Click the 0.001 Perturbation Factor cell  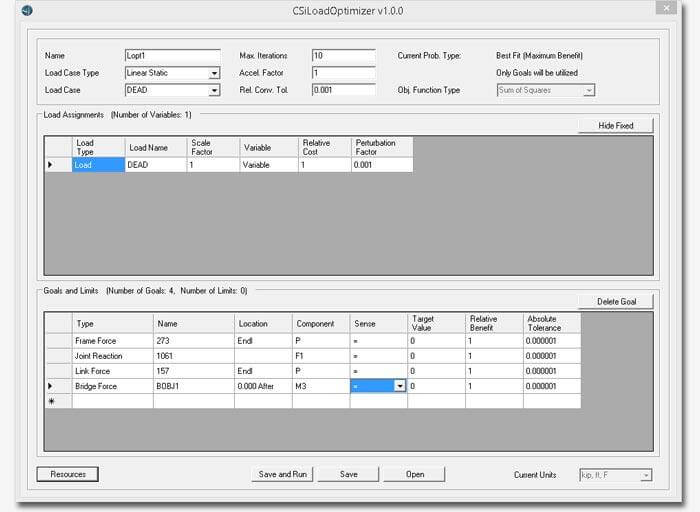382,165
